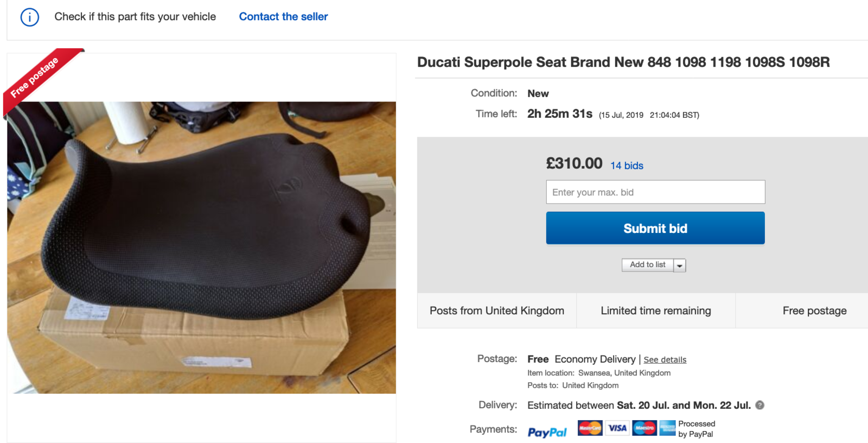This screenshot has width=868, height=443.
Task: Open the Ducati seat product photo
Action: 201,247
